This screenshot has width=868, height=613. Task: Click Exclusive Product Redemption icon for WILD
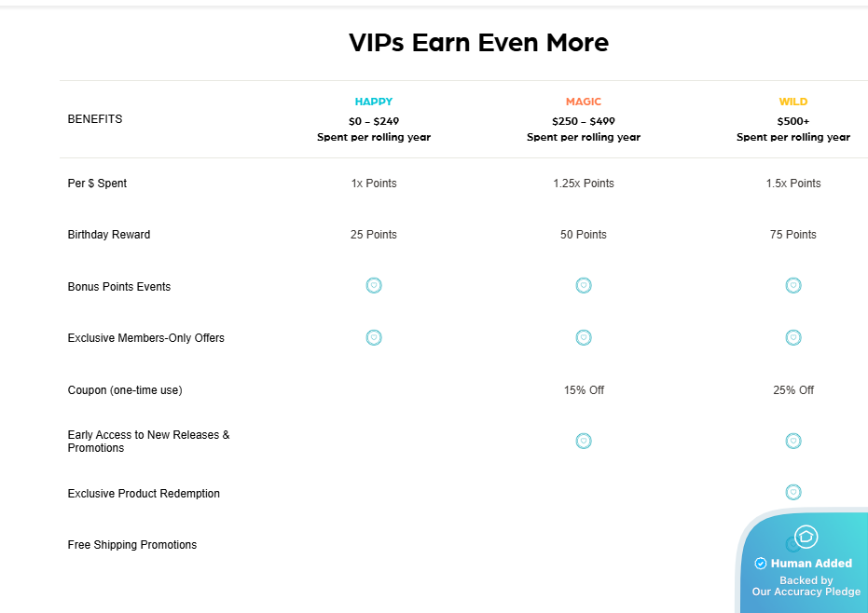click(793, 492)
